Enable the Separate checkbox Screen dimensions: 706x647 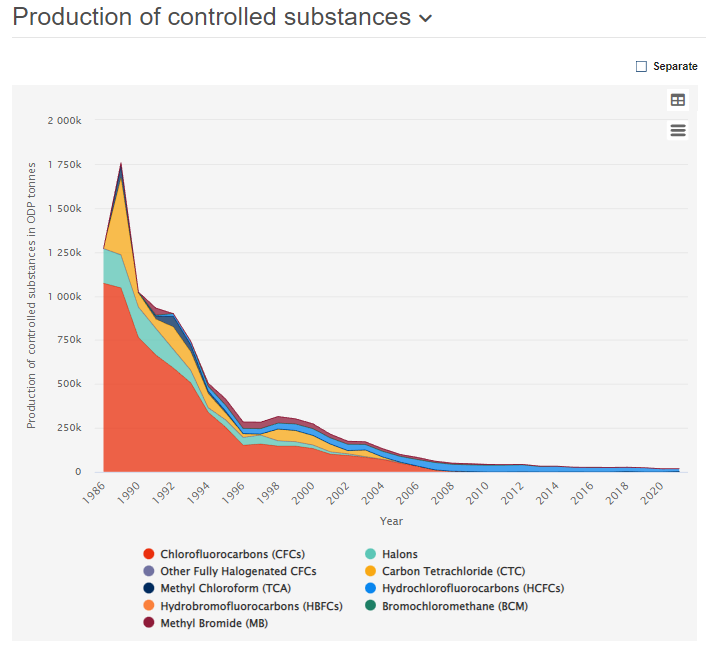click(x=641, y=66)
